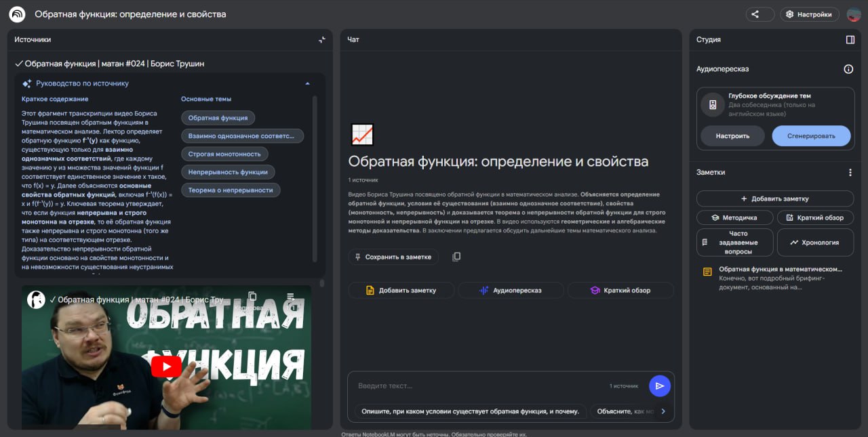
Task: Open the user profile avatar
Action: [854, 14]
